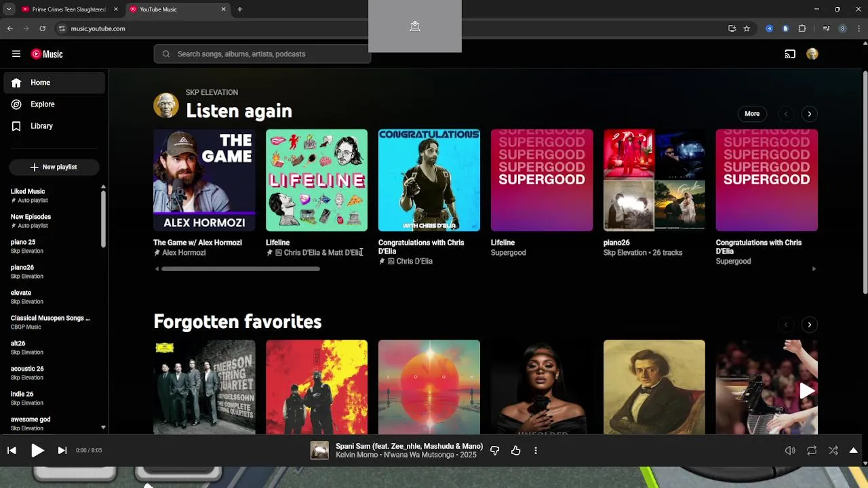Click the now playing album art
The image size is (868, 488).
click(319, 450)
